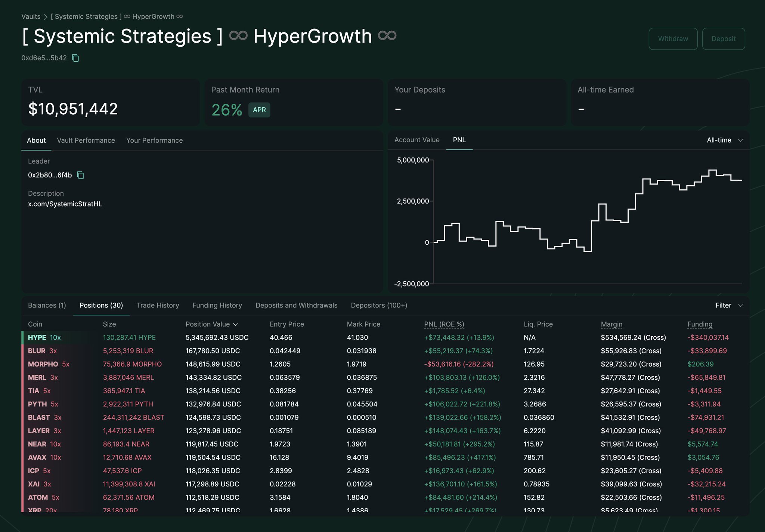Sort by Position Value column arrow
765x532 pixels.
(x=236, y=324)
